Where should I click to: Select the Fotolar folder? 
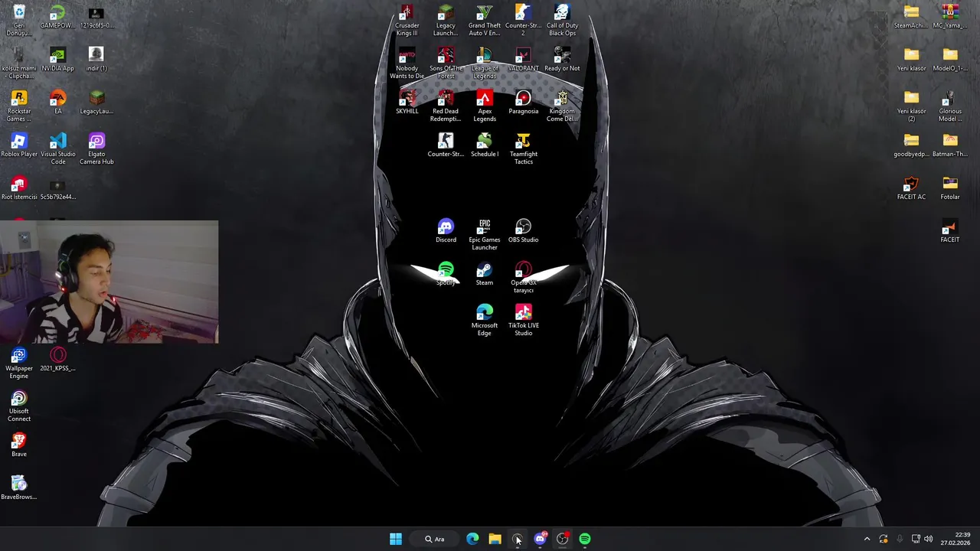tap(950, 188)
